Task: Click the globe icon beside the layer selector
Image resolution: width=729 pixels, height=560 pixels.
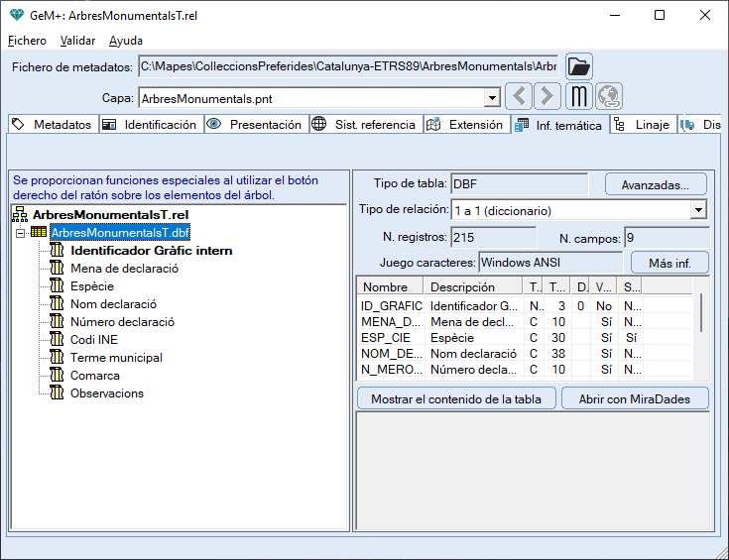Action: (608, 97)
